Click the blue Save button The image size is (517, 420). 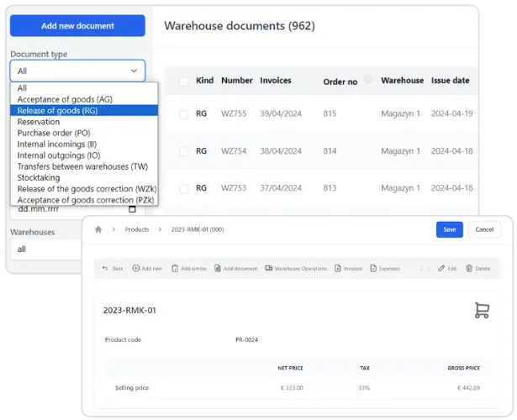(x=449, y=229)
